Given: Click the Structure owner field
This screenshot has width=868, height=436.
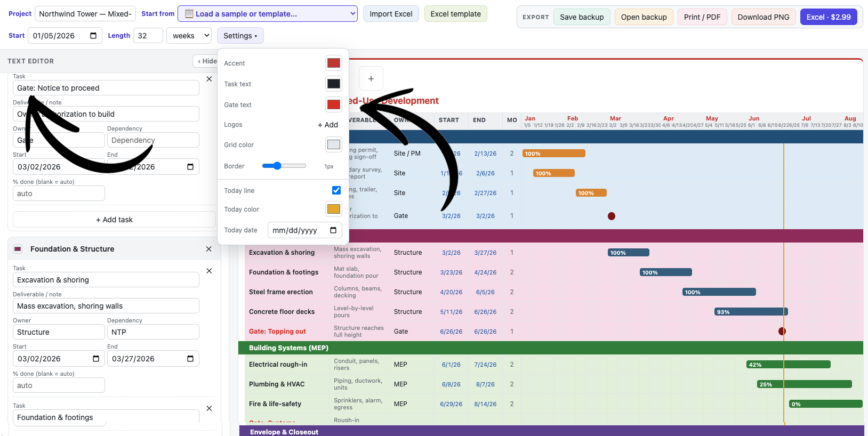Looking at the screenshot, I should [x=59, y=332].
